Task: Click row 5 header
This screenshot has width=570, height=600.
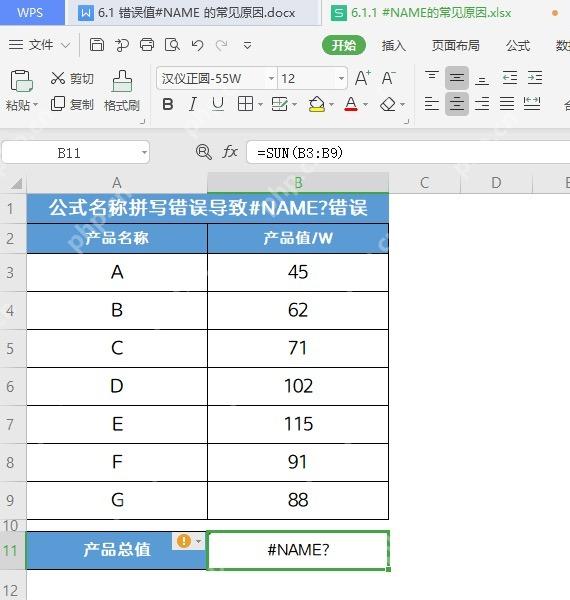Action: click(x=10, y=349)
